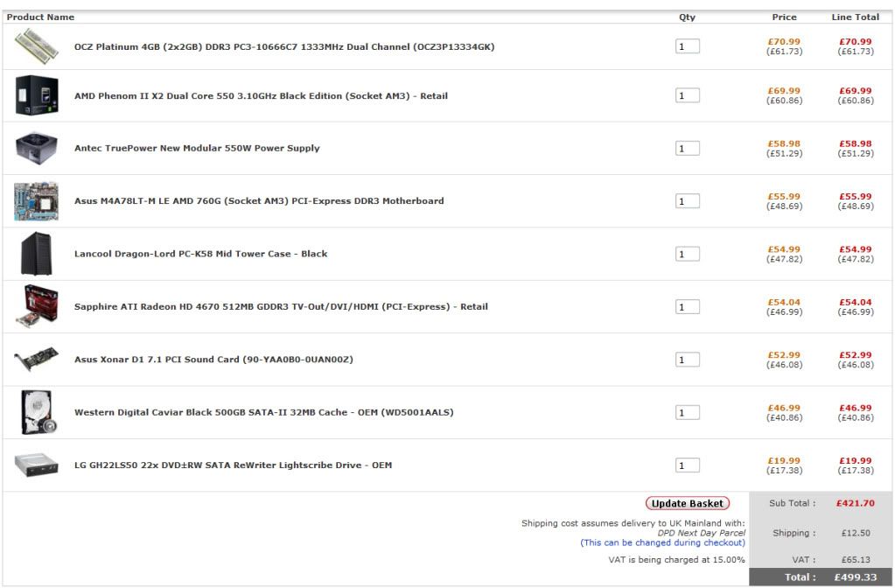Click Antec TruePower New Modular 550W Power Supply
The height and width of the screenshot is (588, 895).
(x=197, y=148)
